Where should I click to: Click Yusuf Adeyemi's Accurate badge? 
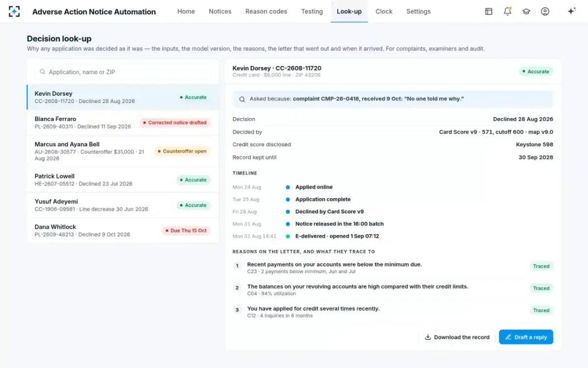[x=194, y=205]
